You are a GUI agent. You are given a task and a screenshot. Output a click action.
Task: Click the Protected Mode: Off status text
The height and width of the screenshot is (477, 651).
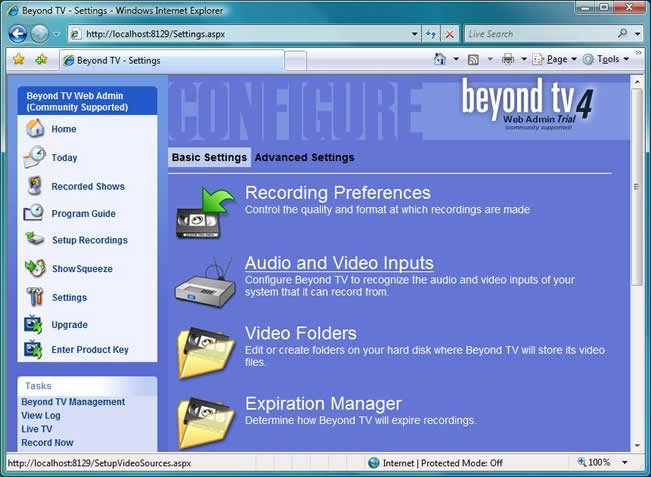point(462,463)
